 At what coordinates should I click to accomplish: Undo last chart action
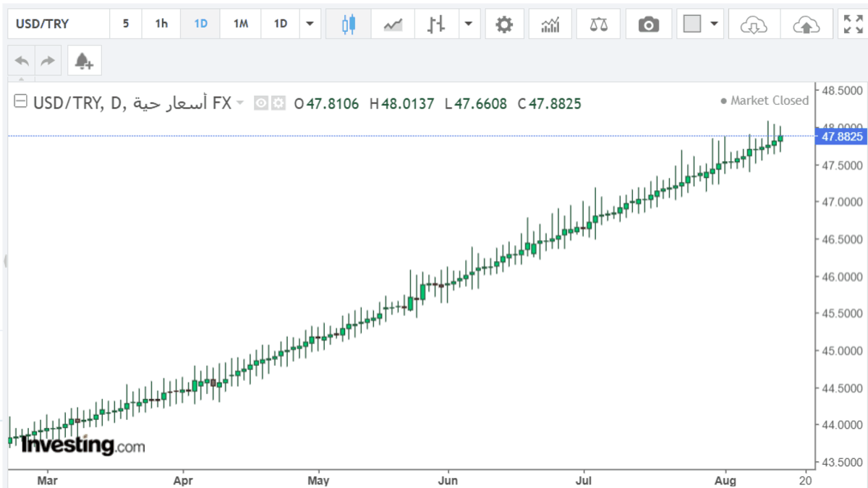click(22, 61)
